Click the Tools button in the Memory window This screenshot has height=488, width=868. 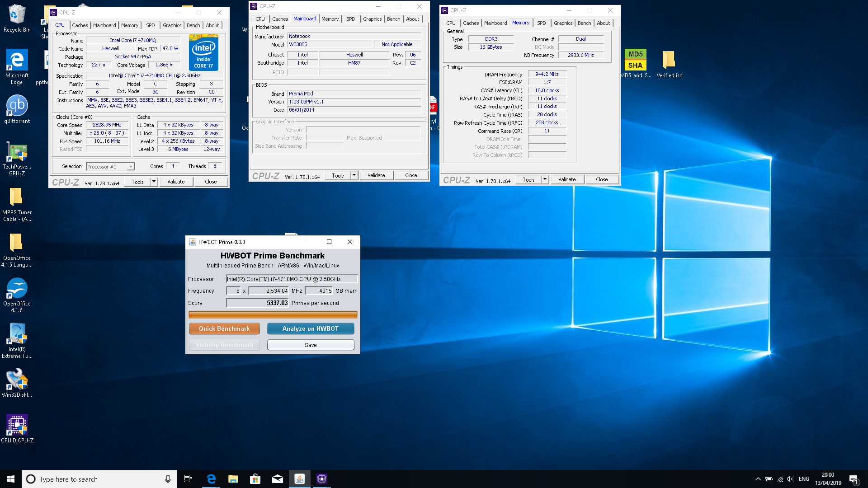click(528, 179)
